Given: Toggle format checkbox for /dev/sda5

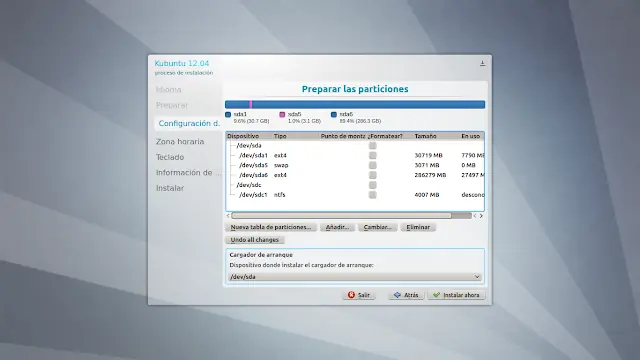Looking at the screenshot, I should 373,165.
